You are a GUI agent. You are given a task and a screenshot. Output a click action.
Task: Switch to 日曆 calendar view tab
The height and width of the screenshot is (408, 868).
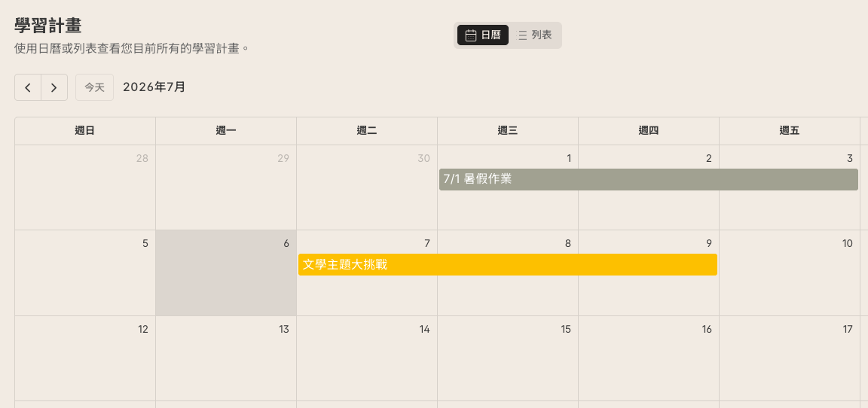pos(483,35)
